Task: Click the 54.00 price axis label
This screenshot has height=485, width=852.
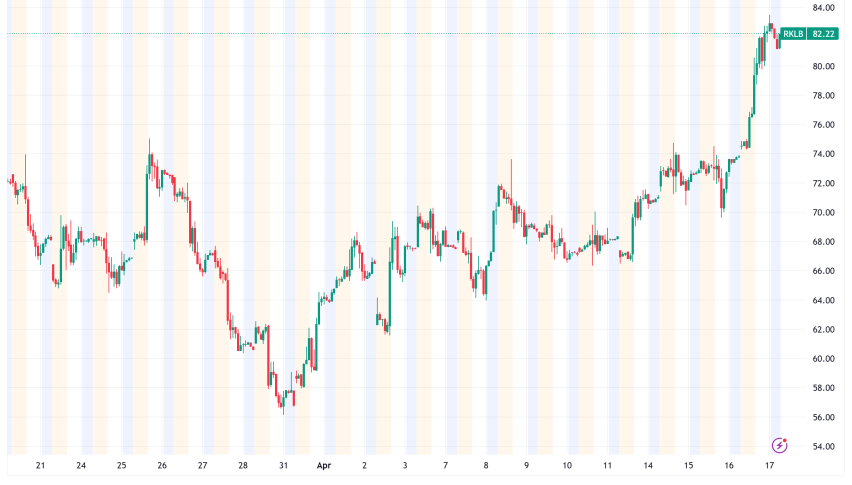Action: [x=823, y=446]
